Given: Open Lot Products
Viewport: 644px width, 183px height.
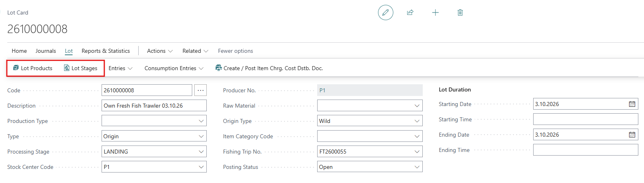Looking at the screenshot, I should tap(33, 68).
